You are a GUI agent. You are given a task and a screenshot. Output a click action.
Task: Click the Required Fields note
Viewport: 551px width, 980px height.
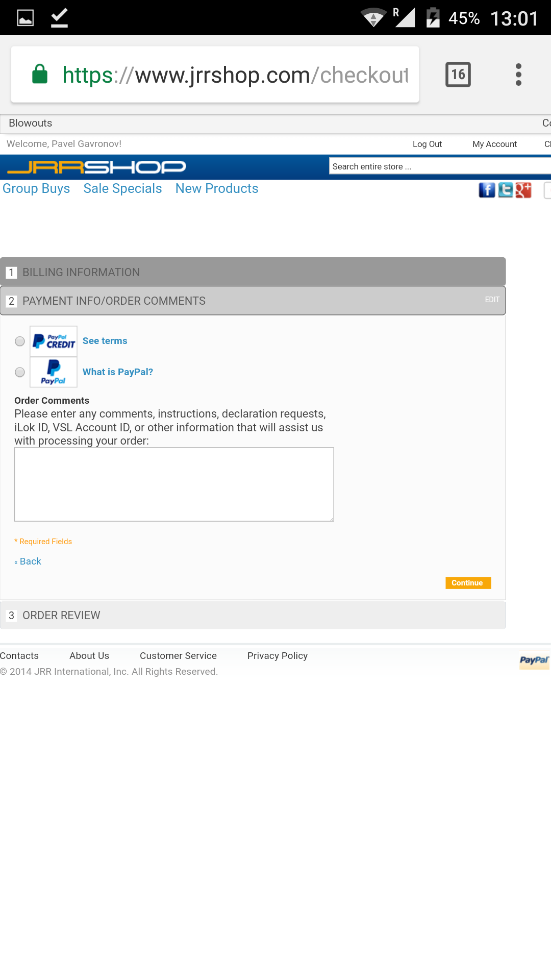point(43,542)
